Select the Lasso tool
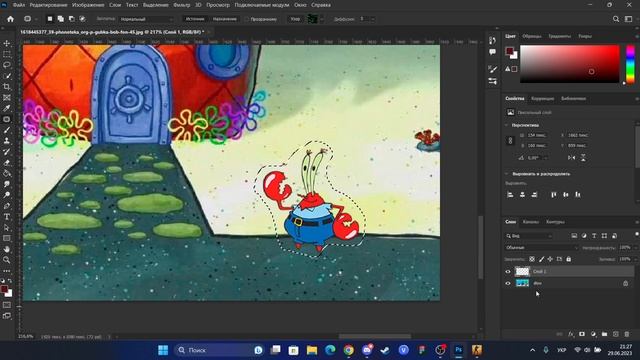The width and height of the screenshot is (640, 360). coord(7,65)
